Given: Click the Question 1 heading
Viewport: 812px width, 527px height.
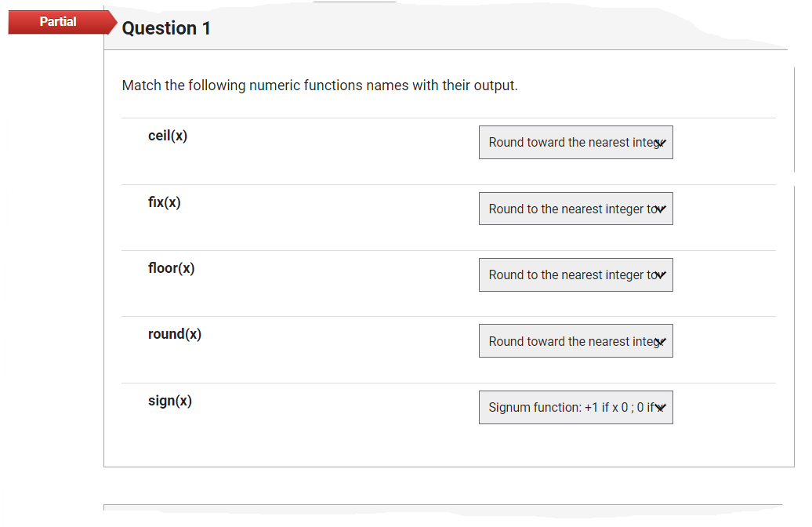Looking at the screenshot, I should 166,28.
